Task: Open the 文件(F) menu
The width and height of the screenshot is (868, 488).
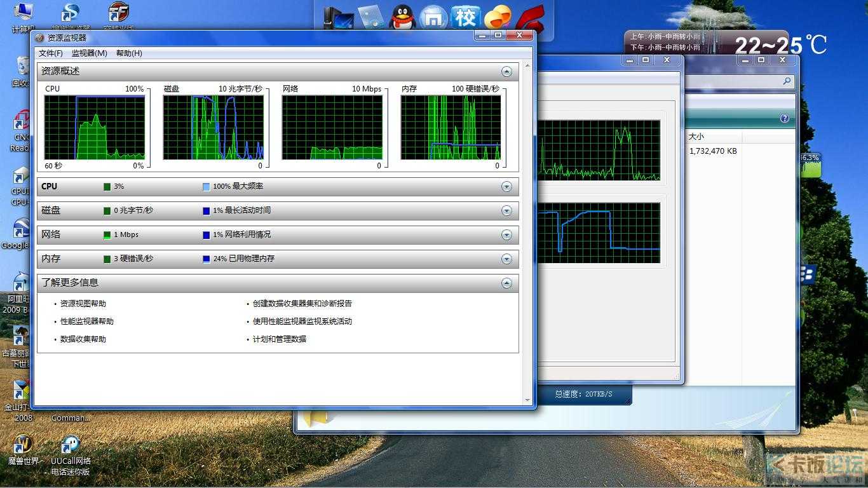Action: pyautogui.click(x=50, y=53)
